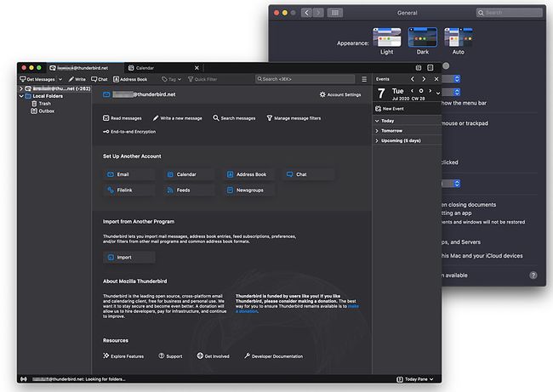This screenshot has height=392, width=553.
Task: Focus System Preferences search field
Action: [510, 13]
